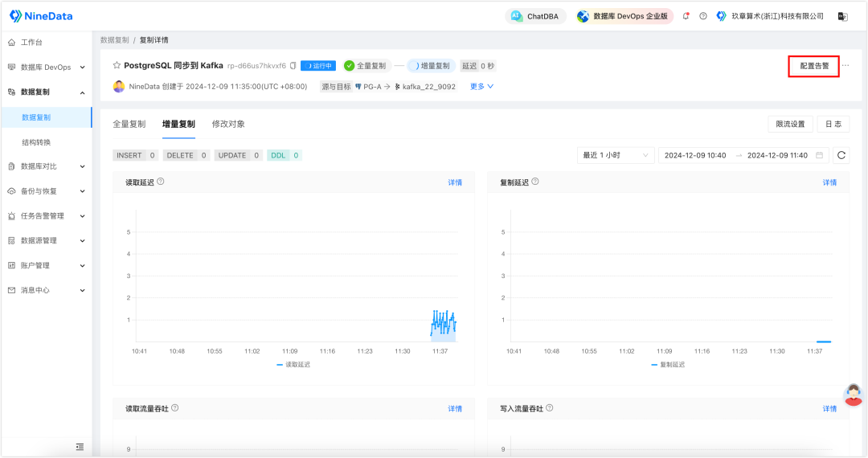This screenshot has height=458, width=868.
Task: Switch to 修改对象 tab
Action: 228,124
